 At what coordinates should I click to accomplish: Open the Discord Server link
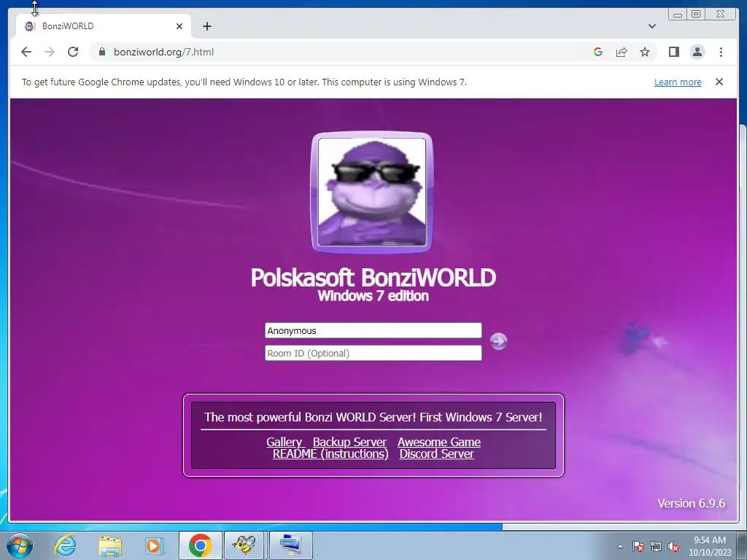pyautogui.click(x=436, y=454)
